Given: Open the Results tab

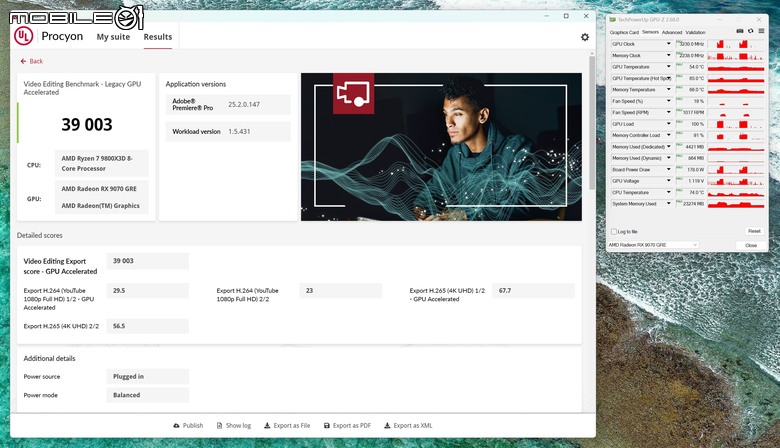Looking at the screenshot, I should pyautogui.click(x=158, y=37).
